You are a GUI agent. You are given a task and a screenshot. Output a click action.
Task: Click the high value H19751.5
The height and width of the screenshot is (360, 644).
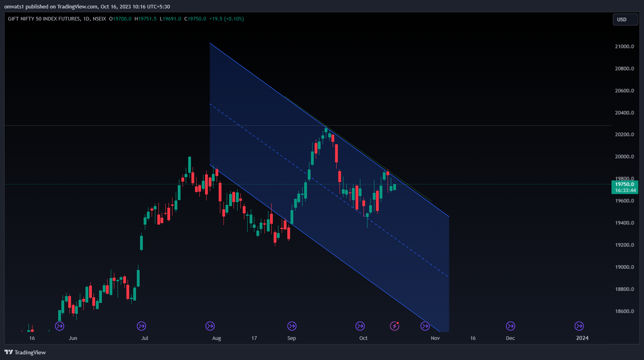point(146,19)
